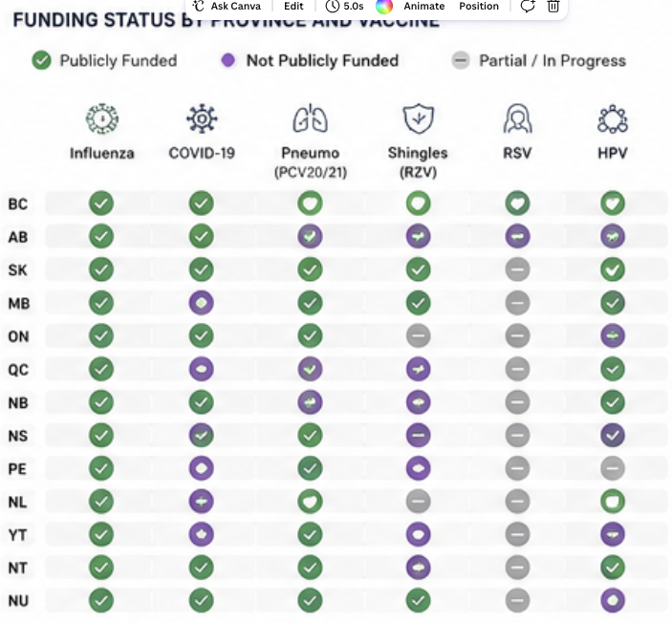
Task: Click the Not Publicly Funded purple dot
Action: click(x=228, y=60)
